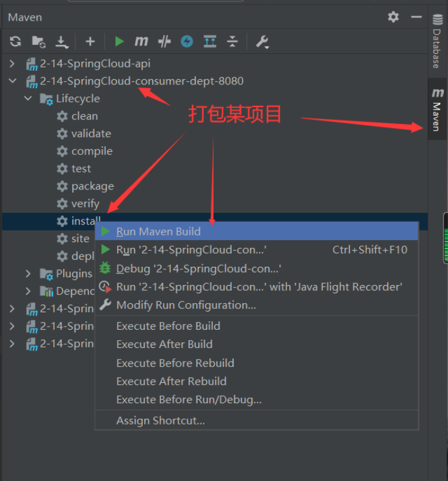Select the install lifecycle goal
The width and height of the screenshot is (448, 481).
coord(86,221)
